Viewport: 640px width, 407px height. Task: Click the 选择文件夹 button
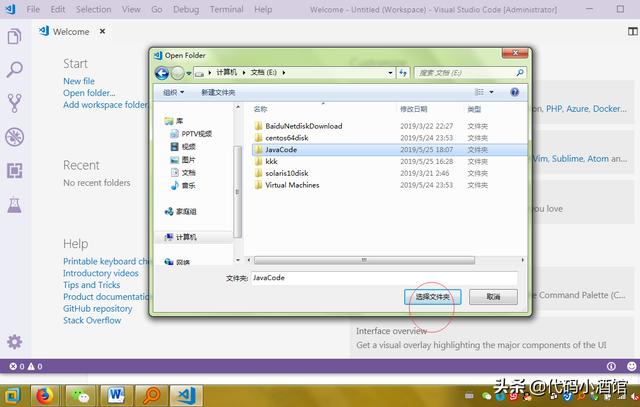[433, 297]
